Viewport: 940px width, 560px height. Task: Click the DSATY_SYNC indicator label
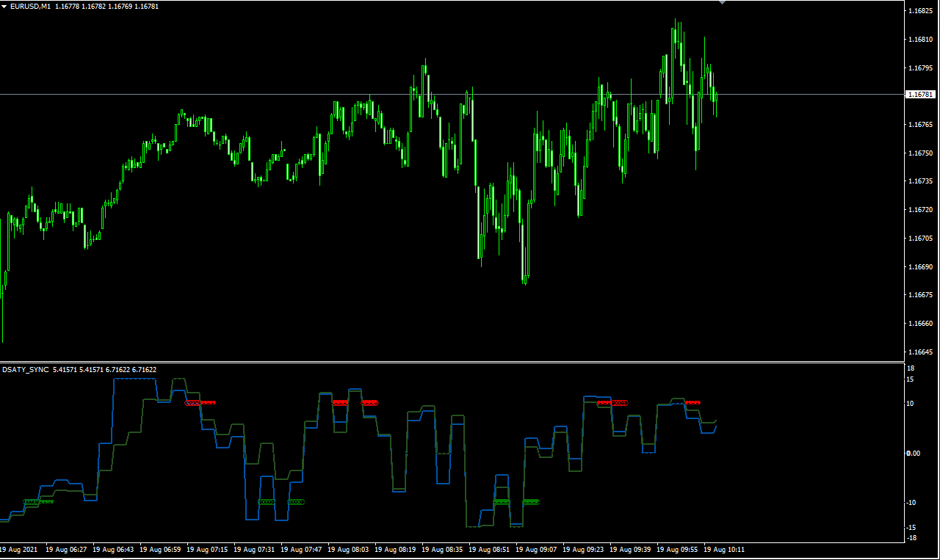pyautogui.click(x=25, y=370)
